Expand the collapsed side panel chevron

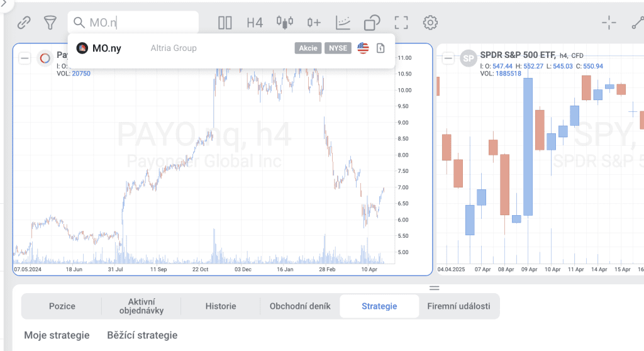[4, 3]
